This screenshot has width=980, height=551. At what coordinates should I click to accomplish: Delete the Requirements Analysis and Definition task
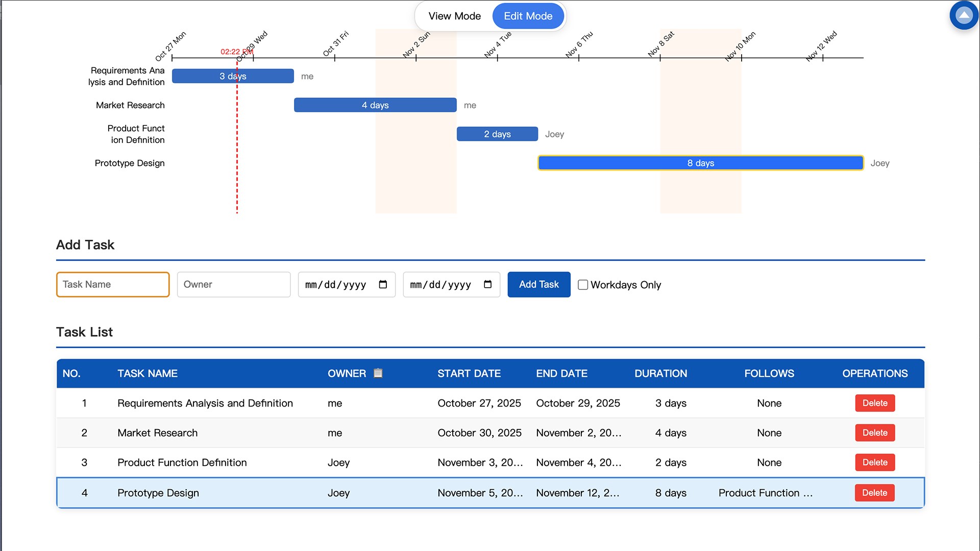[x=874, y=403]
